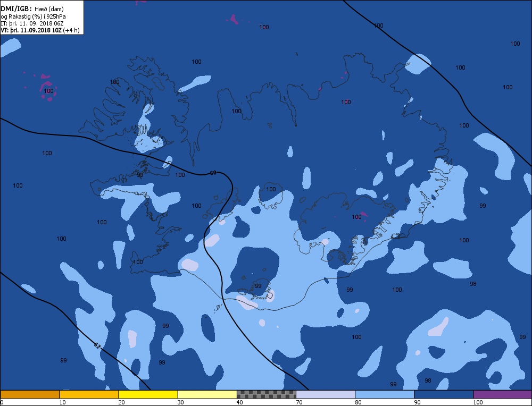This screenshot has width=532, height=406.
Task: Select the 'VT: þri. 11.09.2018 10Z (+4 h)' line
Action: click(40, 30)
